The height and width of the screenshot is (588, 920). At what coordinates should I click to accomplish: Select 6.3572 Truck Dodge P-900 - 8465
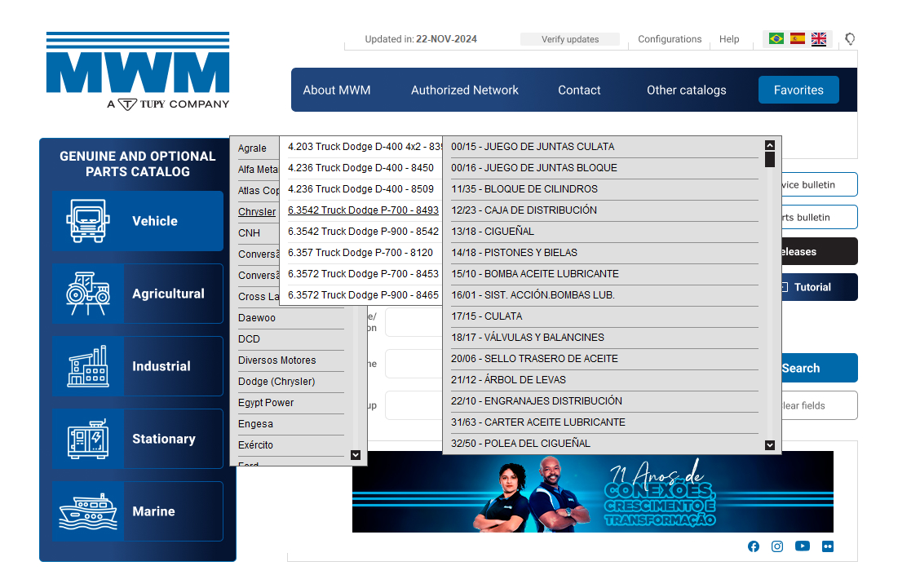tap(363, 294)
